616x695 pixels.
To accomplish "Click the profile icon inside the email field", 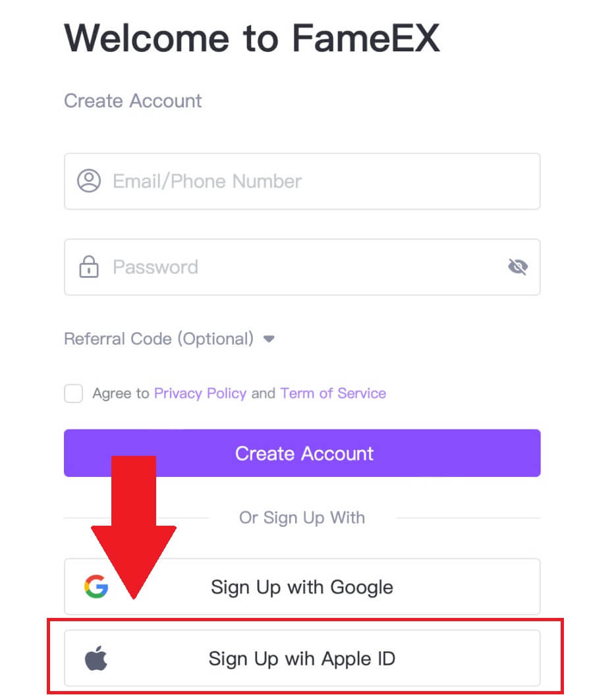I will pos(89,181).
